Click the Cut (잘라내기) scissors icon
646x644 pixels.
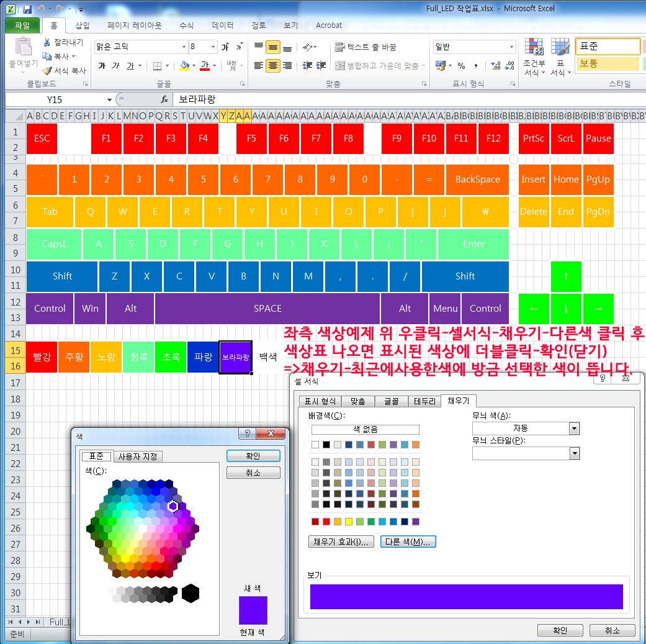coord(47,42)
